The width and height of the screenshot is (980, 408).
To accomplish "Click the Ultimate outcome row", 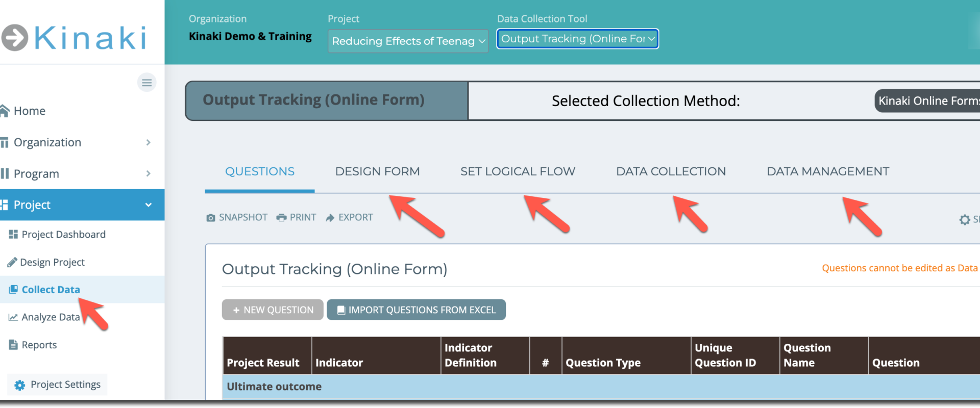I will point(601,387).
